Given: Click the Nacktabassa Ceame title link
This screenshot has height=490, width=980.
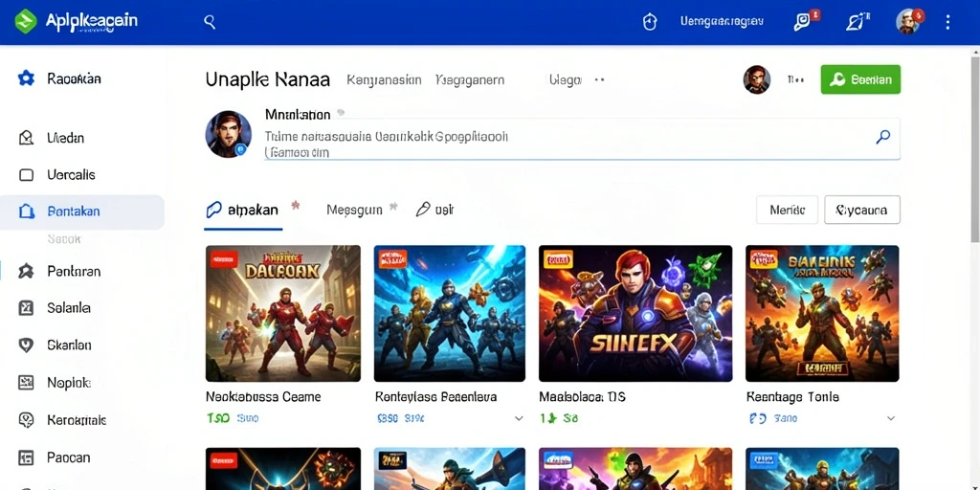Looking at the screenshot, I should point(263,397).
